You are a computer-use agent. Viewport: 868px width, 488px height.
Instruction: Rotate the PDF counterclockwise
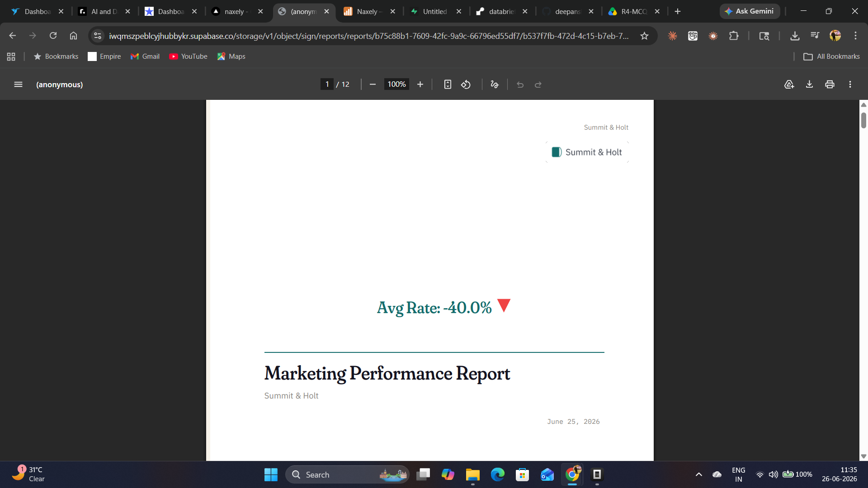pyautogui.click(x=466, y=84)
